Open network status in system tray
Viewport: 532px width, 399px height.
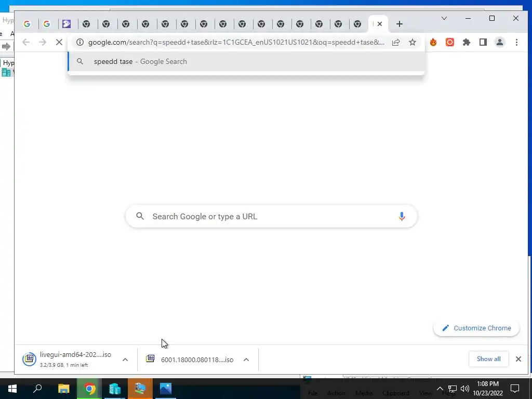(x=453, y=389)
